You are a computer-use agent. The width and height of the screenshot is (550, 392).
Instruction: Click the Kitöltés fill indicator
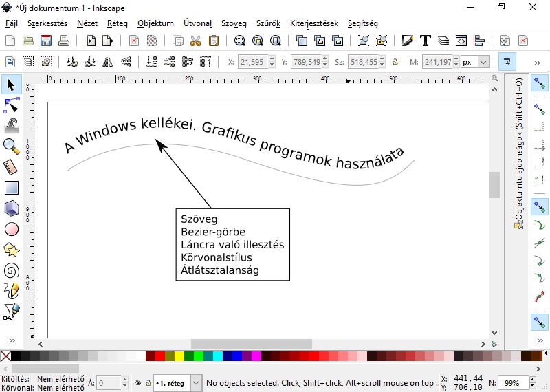coord(60,379)
